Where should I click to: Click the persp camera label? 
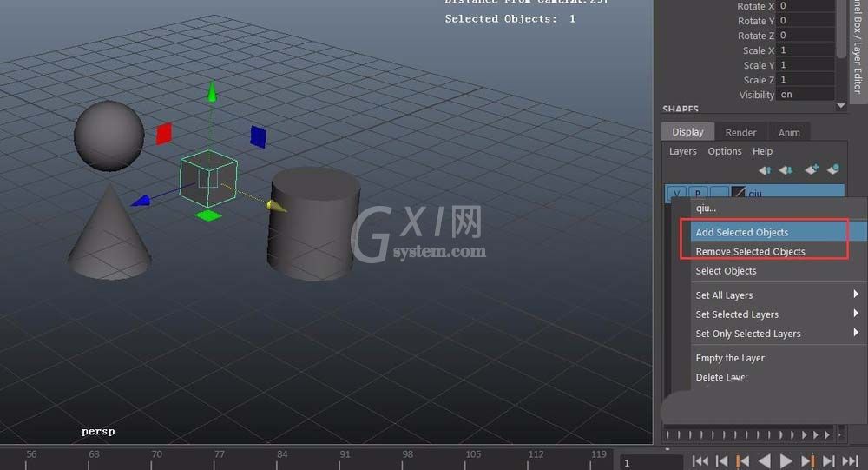click(98, 431)
